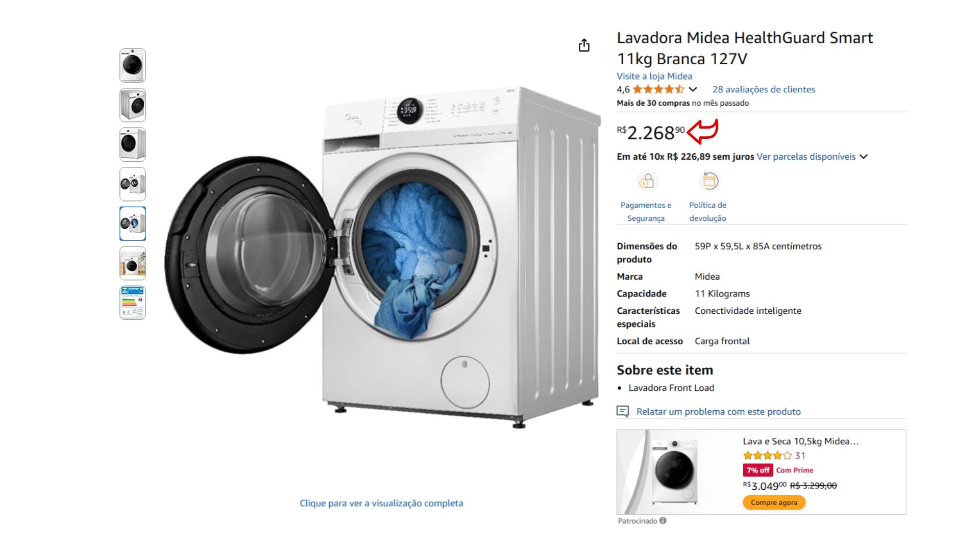The width and height of the screenshot is (980, 551).
Task: Open 28 avaliações de clientes link
Action: [764, 89]
